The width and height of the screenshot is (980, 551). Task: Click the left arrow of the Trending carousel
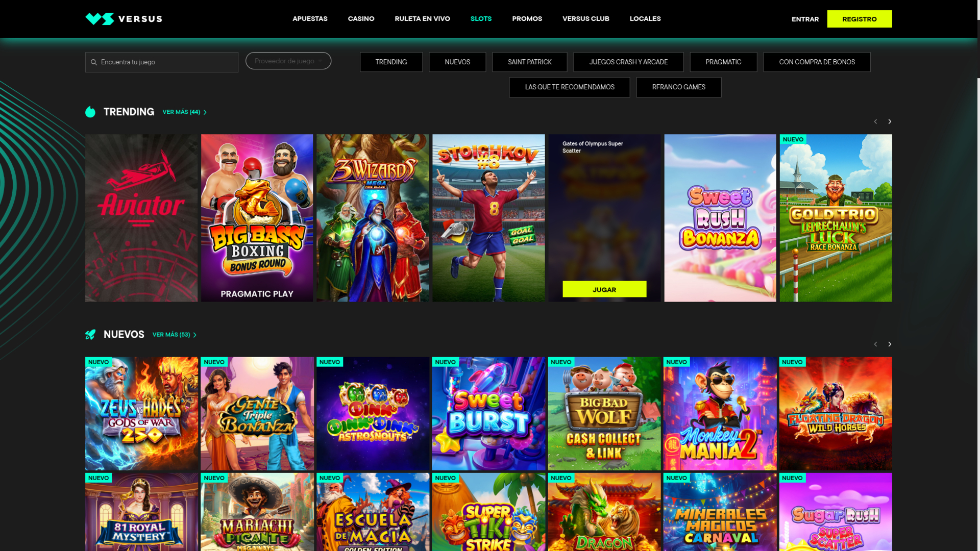point(875,121)
